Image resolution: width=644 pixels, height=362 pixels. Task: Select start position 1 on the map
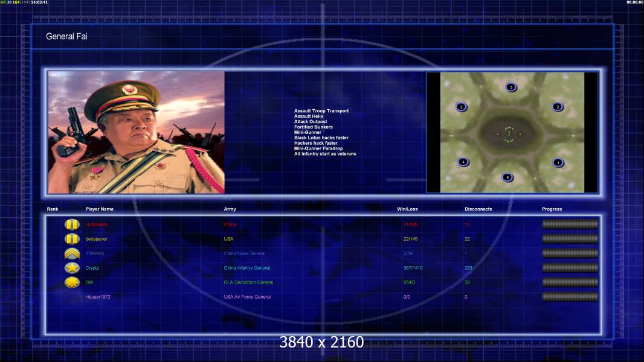(x=558, y=163)
